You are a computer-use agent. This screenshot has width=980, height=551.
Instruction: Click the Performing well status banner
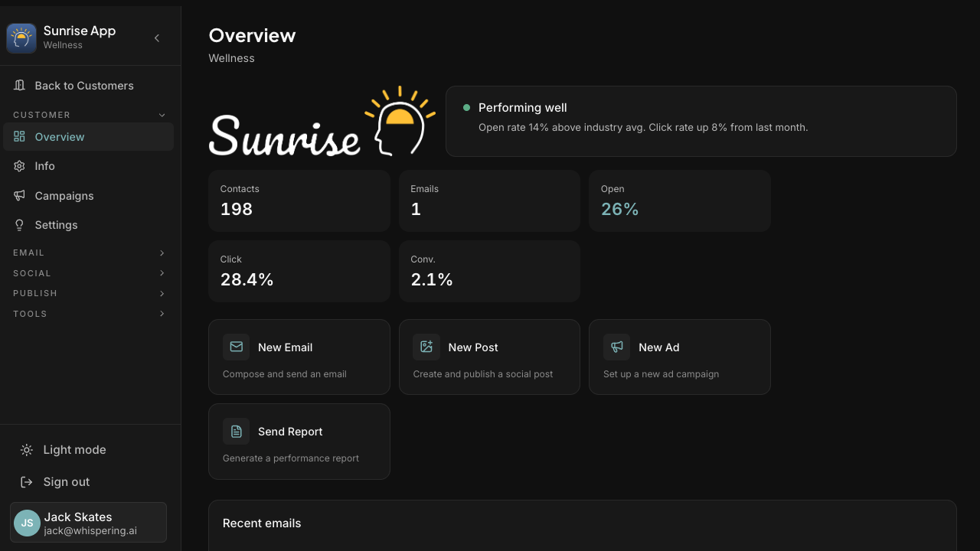click(x=701, y=121)
